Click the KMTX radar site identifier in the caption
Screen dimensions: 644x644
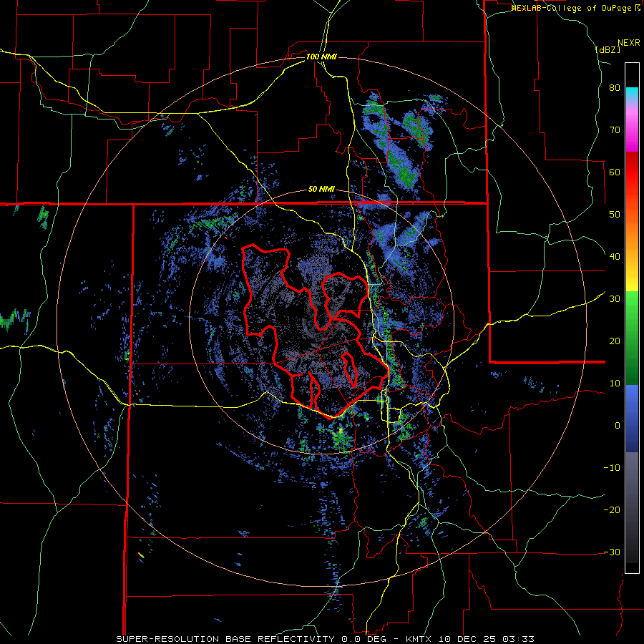pyautogui.click(x=419, y=639)
